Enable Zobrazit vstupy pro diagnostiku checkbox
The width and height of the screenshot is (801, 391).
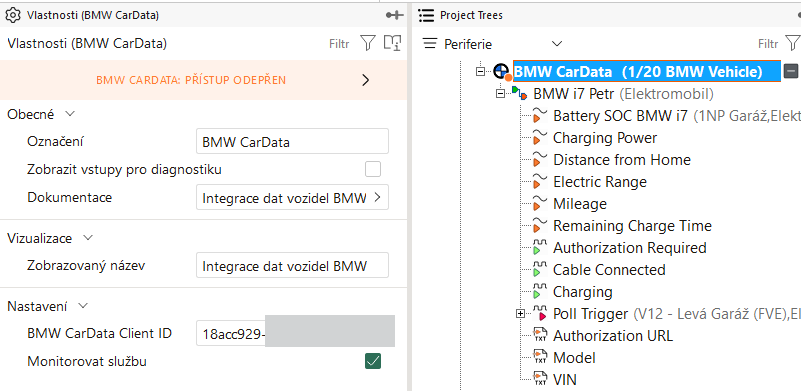[x=373, y=169]
